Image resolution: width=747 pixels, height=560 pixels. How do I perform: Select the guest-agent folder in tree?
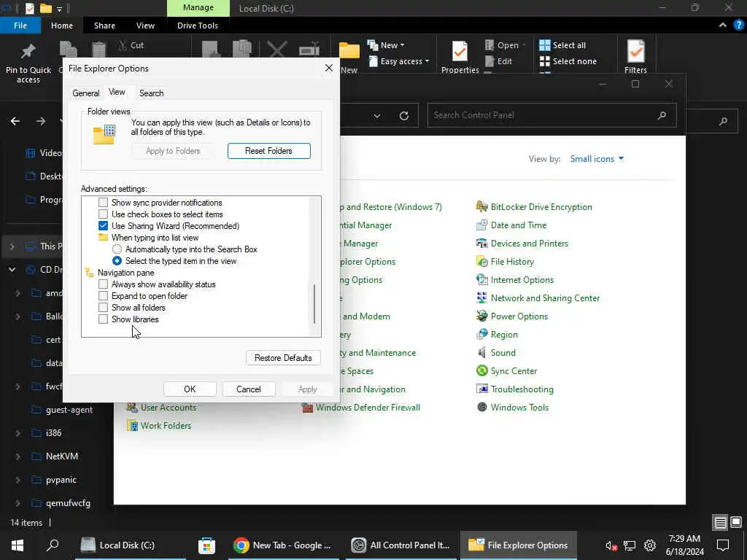[69, 410]
